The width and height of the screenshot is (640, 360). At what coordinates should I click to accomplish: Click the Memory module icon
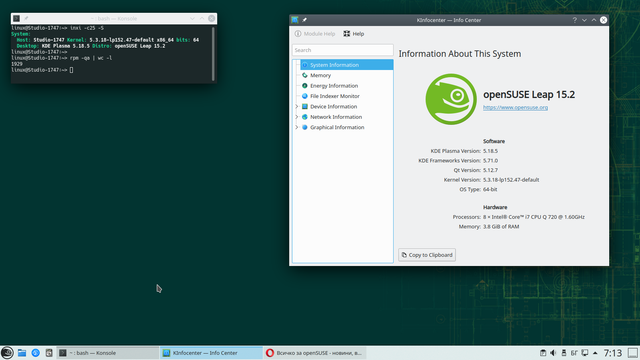pos(304,75)
